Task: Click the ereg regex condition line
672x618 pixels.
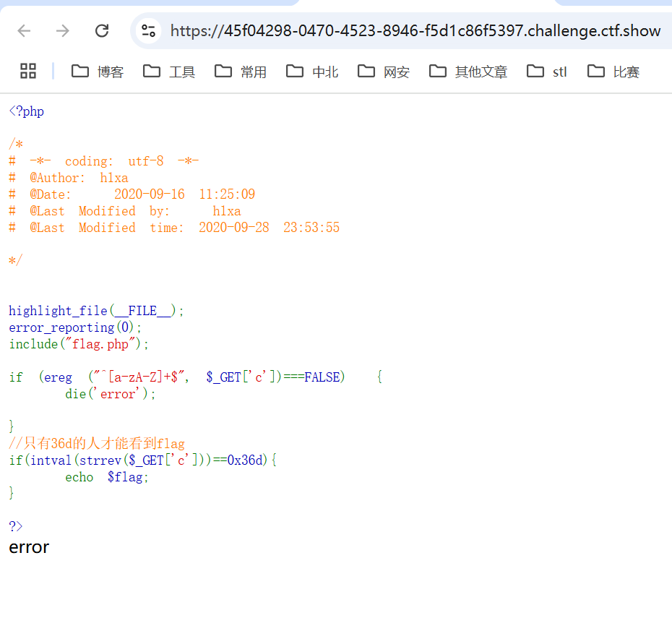Action: pos(195,377)
